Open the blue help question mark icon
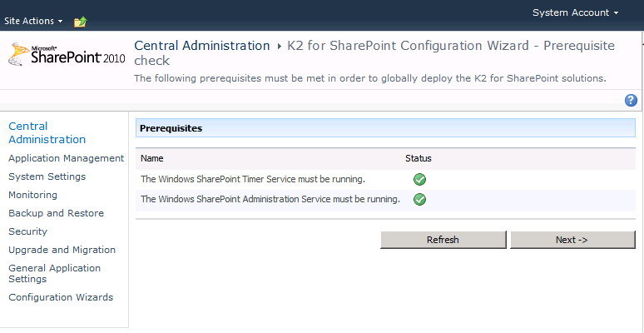 point(631,100)
